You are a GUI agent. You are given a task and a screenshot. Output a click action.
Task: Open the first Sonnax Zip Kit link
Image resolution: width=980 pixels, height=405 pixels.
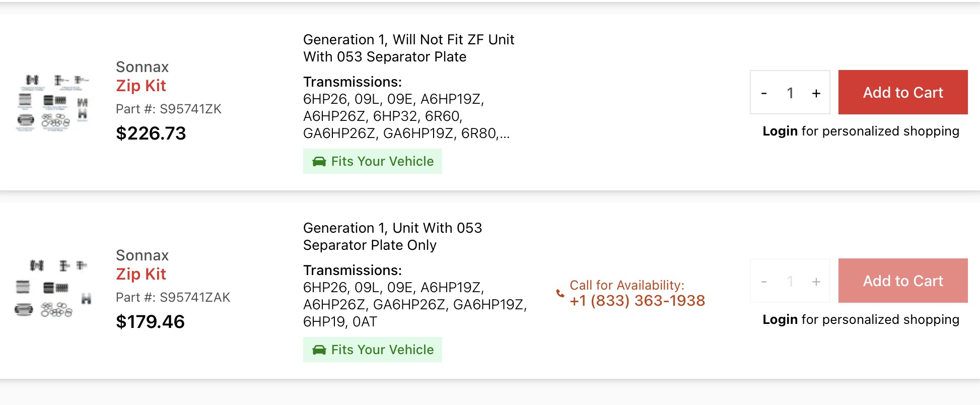click(141, 86)
